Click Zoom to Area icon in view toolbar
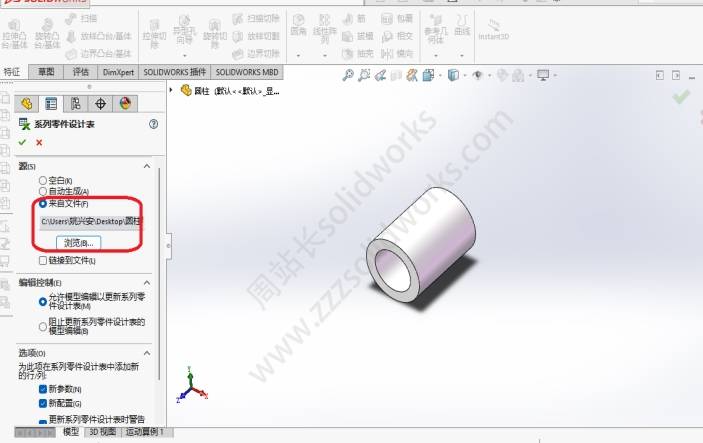 pos(364,75)
